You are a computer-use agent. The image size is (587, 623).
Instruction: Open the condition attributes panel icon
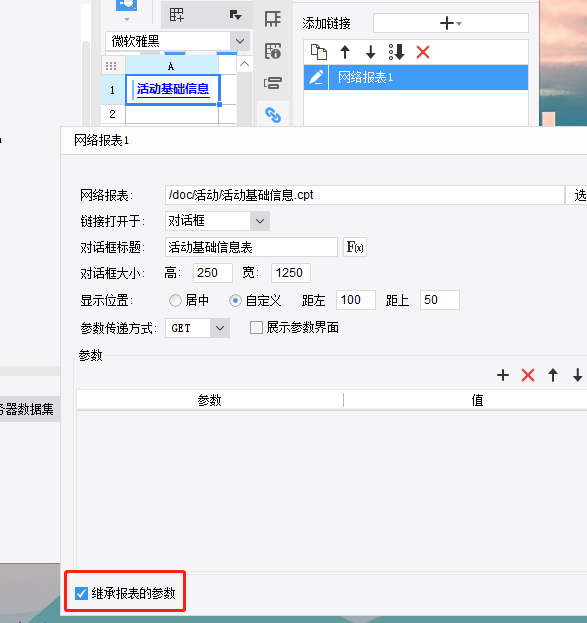273,83
